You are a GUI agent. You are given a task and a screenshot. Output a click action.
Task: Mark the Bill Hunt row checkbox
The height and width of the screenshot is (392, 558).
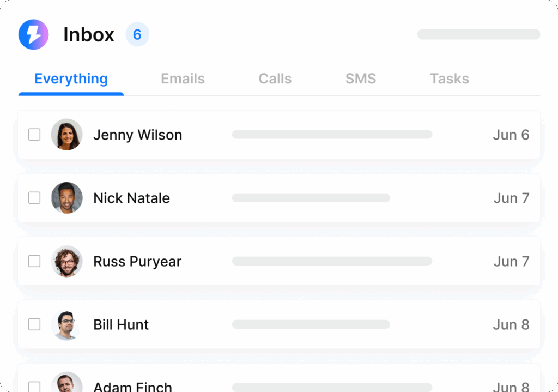coord(34,324)
